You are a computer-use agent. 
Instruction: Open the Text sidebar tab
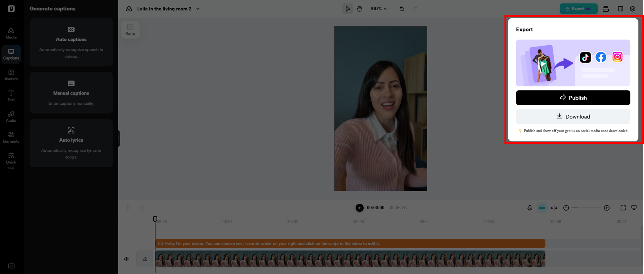click(x=11, y=96)
